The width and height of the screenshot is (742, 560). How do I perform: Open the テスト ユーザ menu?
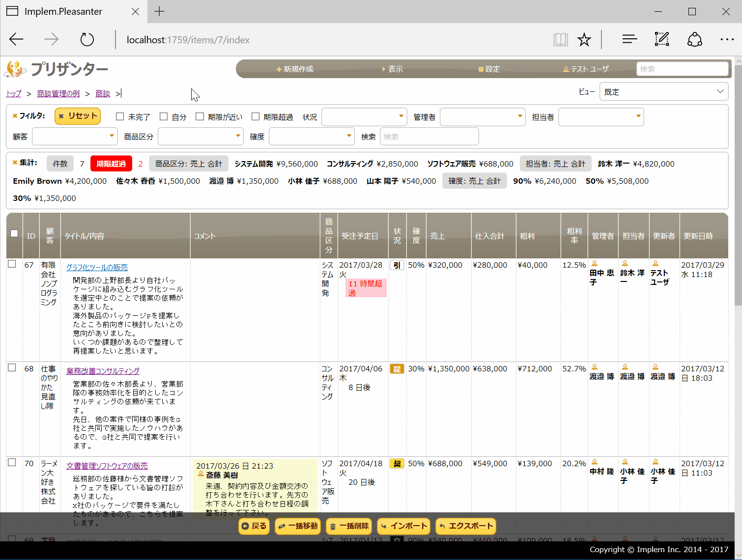click(586, 69)
